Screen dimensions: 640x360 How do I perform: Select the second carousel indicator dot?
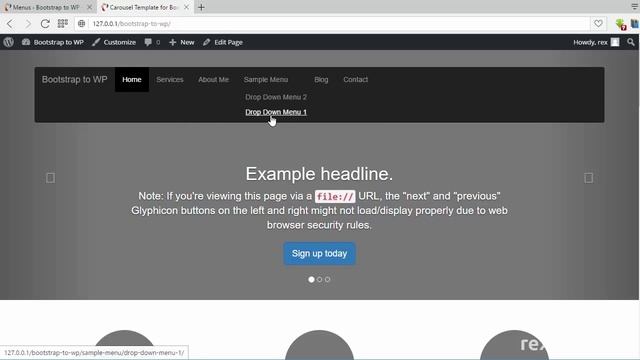(320, 280)
